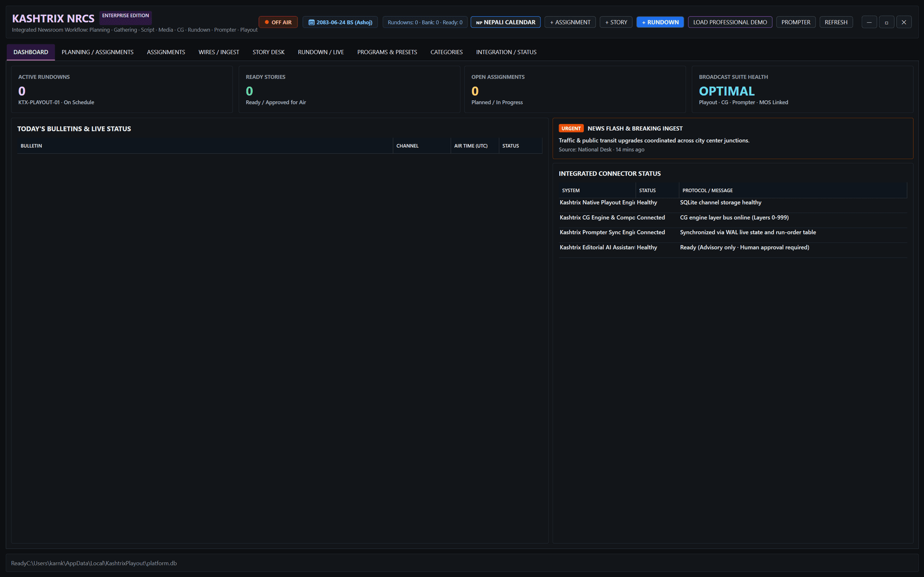Viewport: 924px width, 577px height.
Task: Minimize the Kashtrix window
Action: point(869,22)
